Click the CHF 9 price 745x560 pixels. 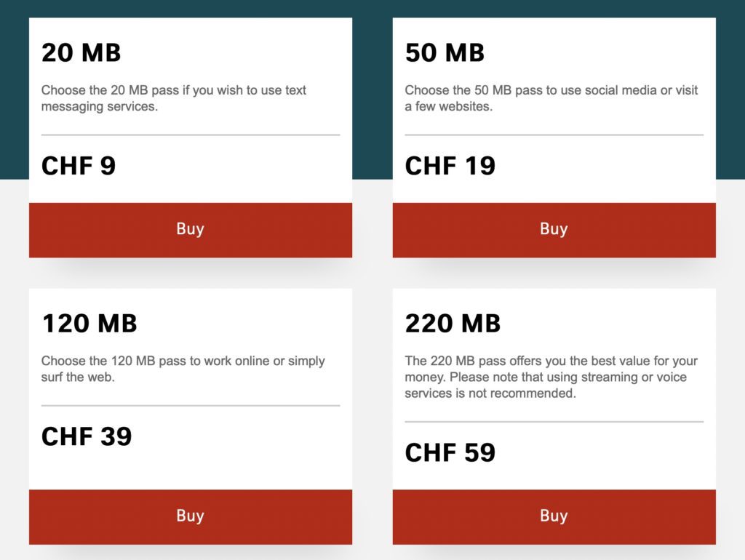pyautogui.click(x=79, y=166)
